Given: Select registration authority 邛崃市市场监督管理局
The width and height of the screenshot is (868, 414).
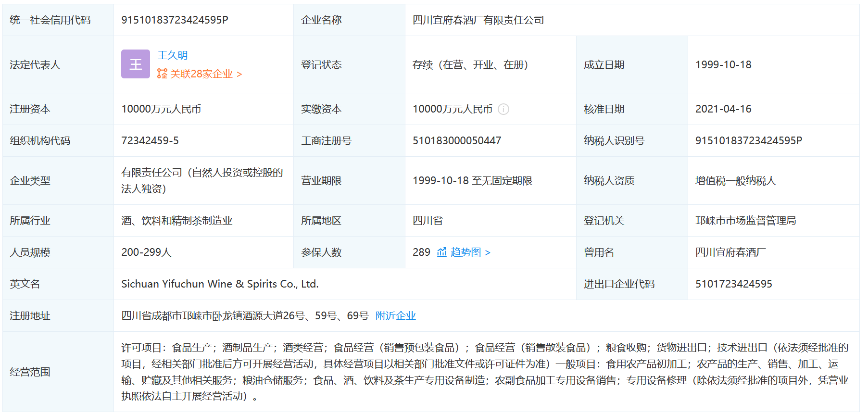Looking at the screenshot, I should 746,221.
